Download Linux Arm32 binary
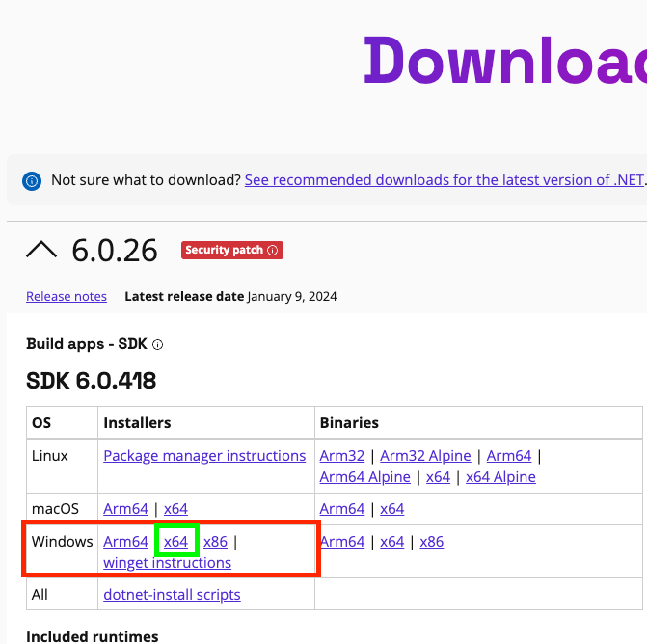The image size is (647, 644). 342,456
